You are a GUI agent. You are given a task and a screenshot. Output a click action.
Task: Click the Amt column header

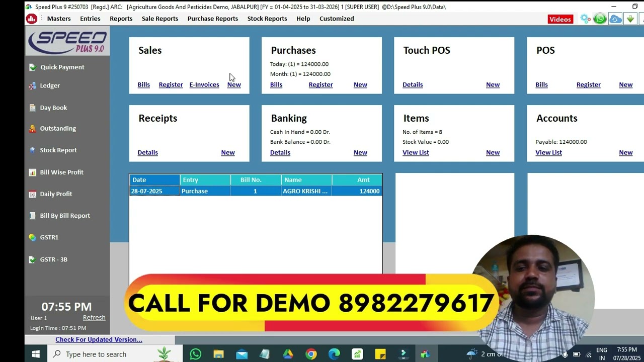[357, 180]
